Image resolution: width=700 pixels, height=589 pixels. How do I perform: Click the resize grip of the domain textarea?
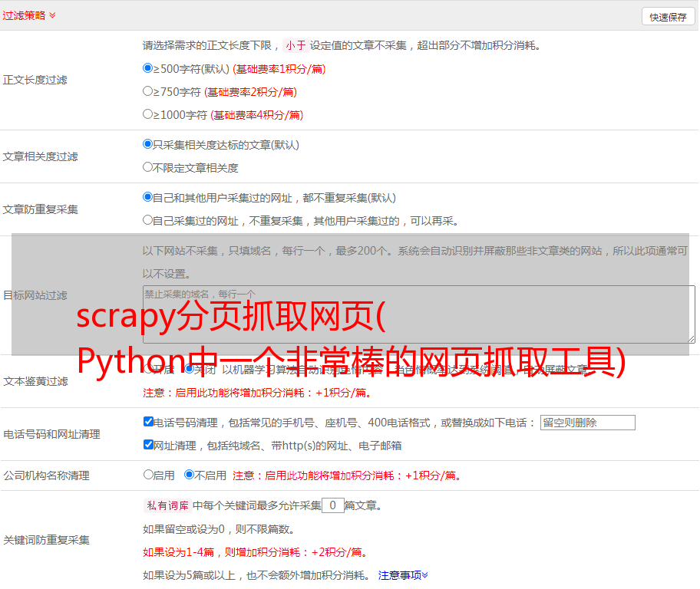pyautogui.click(x=691, y=339)
